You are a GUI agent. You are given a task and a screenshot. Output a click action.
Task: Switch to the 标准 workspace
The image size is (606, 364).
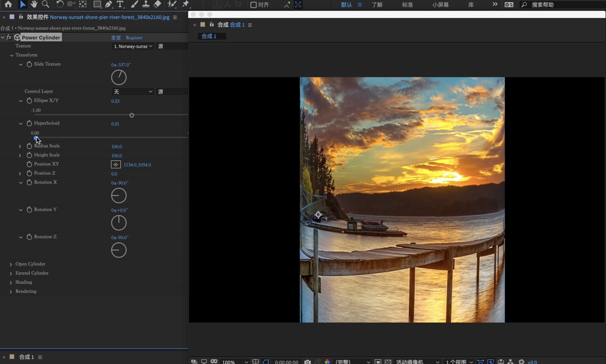tap(407, 5)
